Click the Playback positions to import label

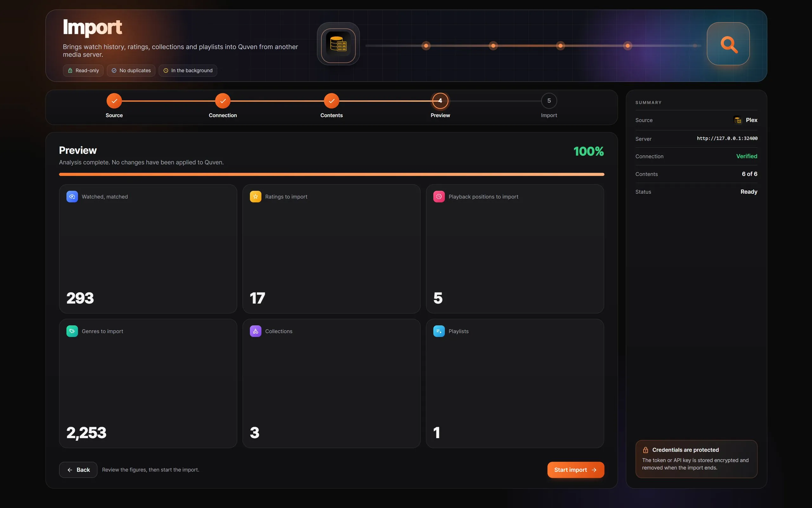(483, 197)
